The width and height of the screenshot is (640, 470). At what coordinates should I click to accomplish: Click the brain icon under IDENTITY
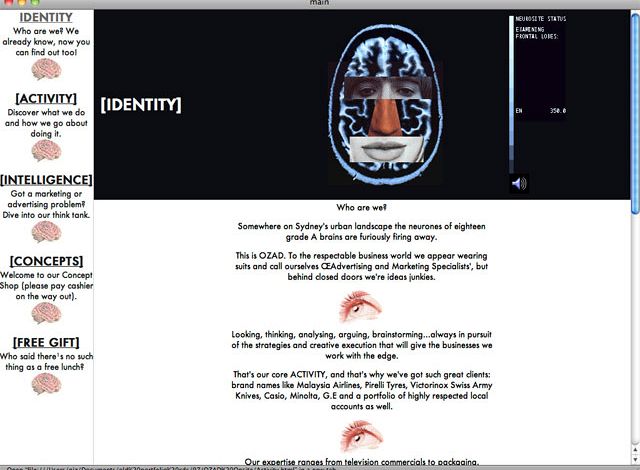[x=46, y=69]
